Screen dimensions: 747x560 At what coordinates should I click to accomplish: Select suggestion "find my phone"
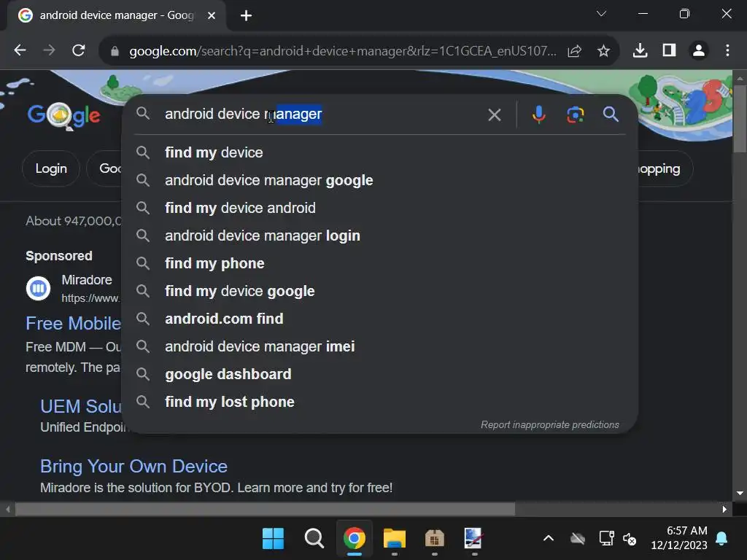(379, 262)
